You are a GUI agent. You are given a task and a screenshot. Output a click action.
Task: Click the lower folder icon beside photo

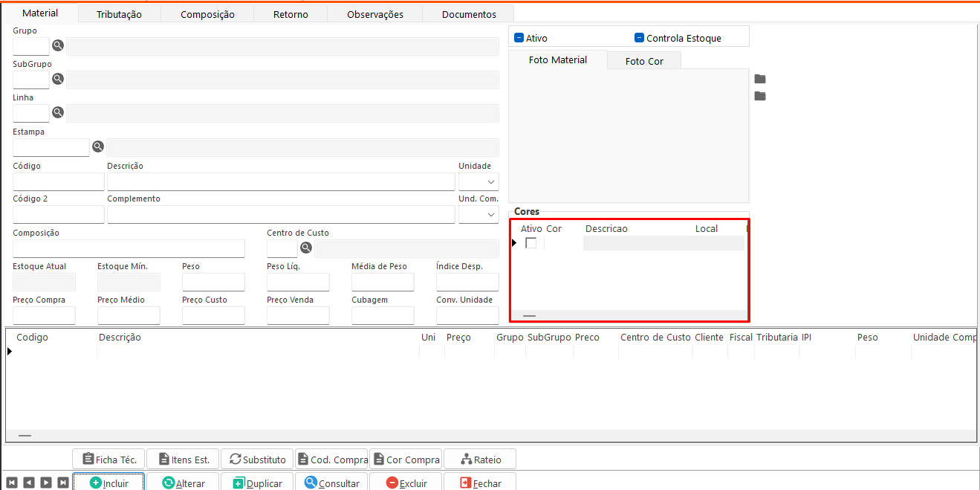pyautogui.click(x=759, y=96)
